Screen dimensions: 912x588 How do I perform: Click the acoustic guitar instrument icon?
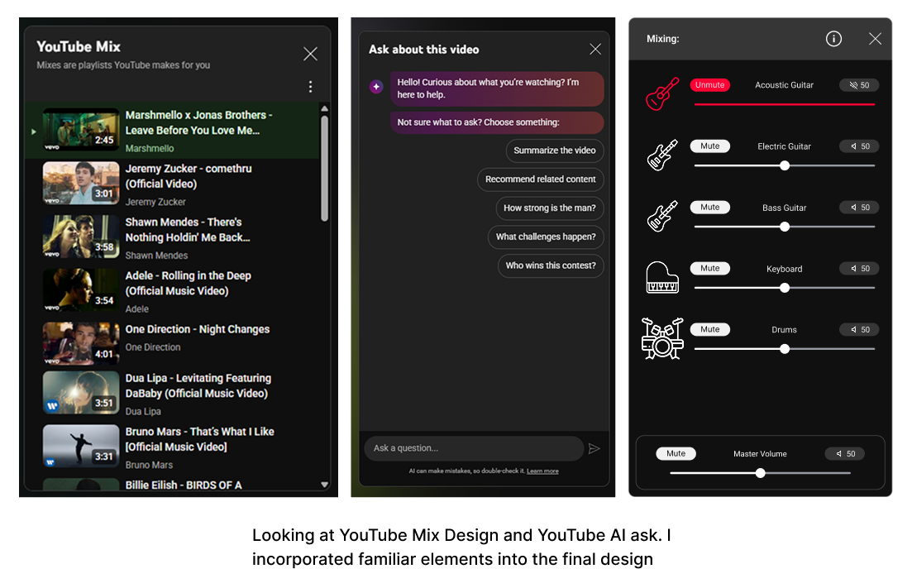coord(662,93)
